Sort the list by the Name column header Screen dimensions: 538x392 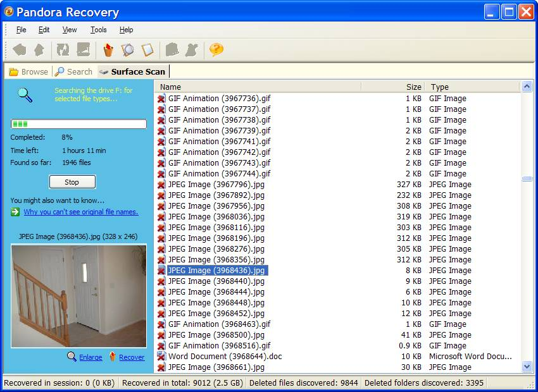[x=258, y=87]
